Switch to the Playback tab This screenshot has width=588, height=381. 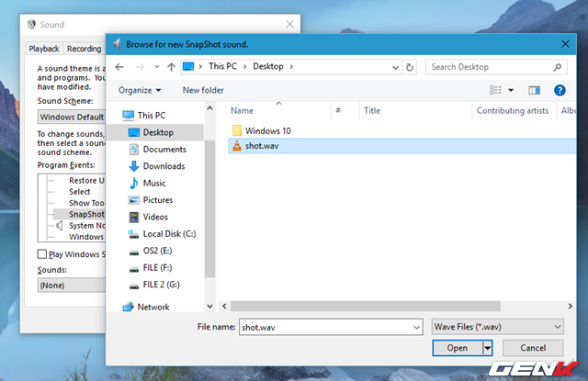tap(44, 49)
